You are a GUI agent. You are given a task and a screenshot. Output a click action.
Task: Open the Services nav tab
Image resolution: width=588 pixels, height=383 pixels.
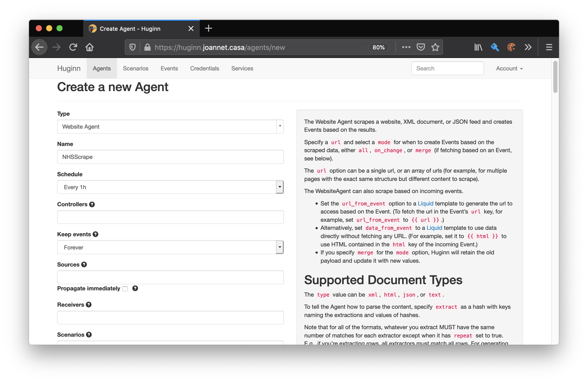click(242, 68)
